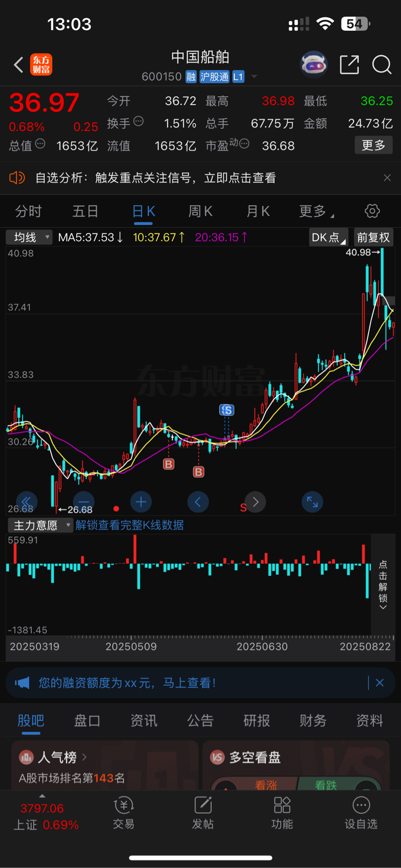Switch to the 资讯 tab
The height and width of the screenshot is (868, 401).
(x=144, y=721)
